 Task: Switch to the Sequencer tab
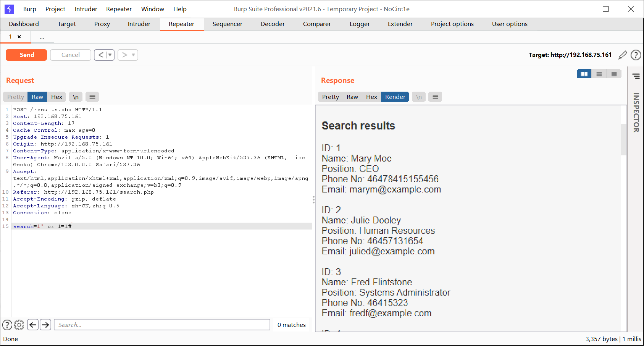[x=228, y=24]
